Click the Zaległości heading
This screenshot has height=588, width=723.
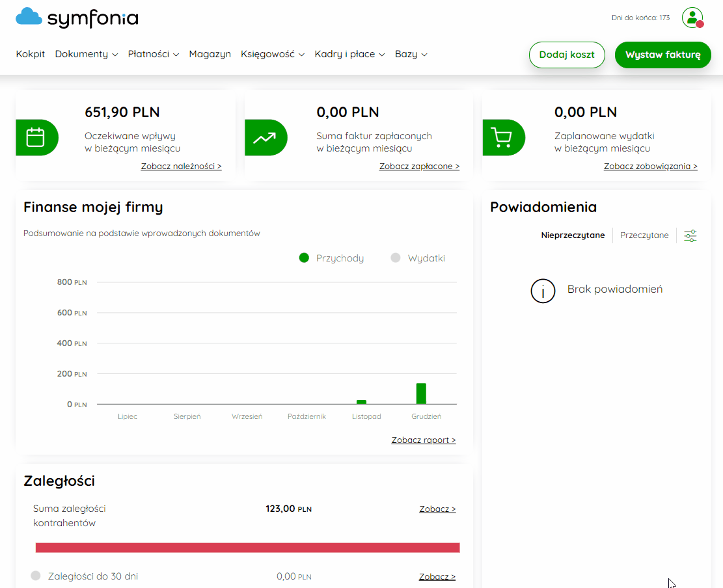59,481
